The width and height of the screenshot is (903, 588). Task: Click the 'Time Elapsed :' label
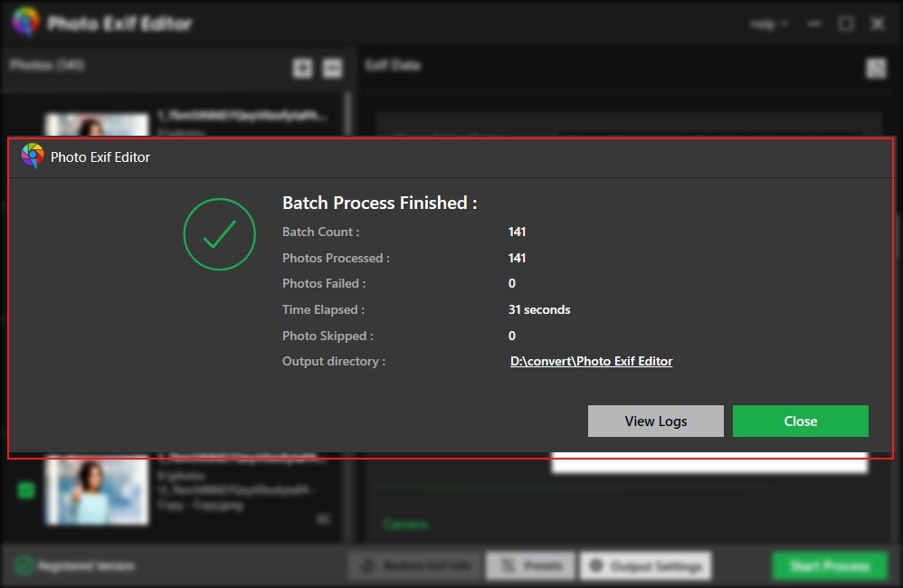pyautogui.click(x=323, y=310)
